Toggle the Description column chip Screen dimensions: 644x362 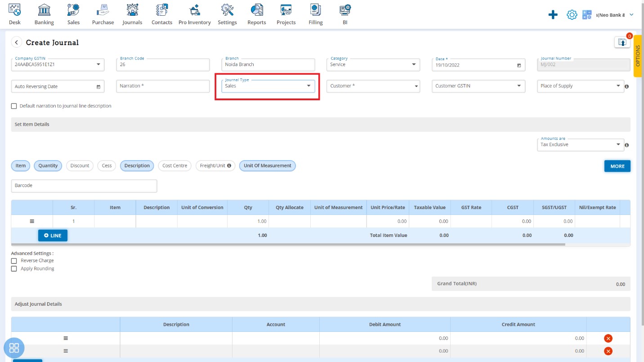pos(137,165)
